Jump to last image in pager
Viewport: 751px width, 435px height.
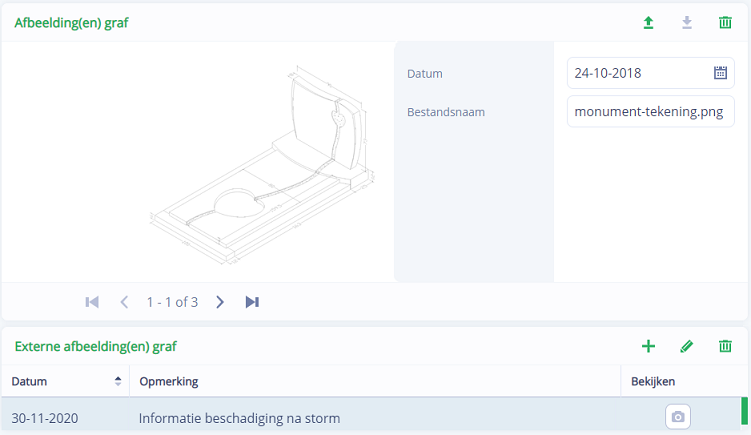(252, 302)
